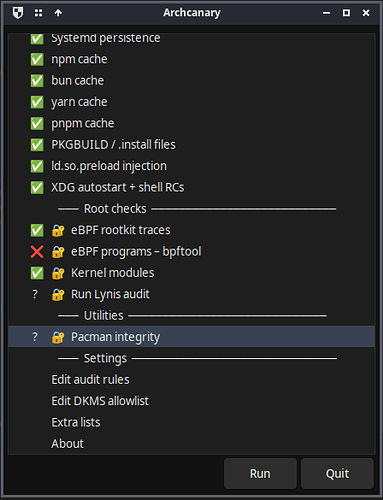Open Edit audit rules

pos(90,380)
